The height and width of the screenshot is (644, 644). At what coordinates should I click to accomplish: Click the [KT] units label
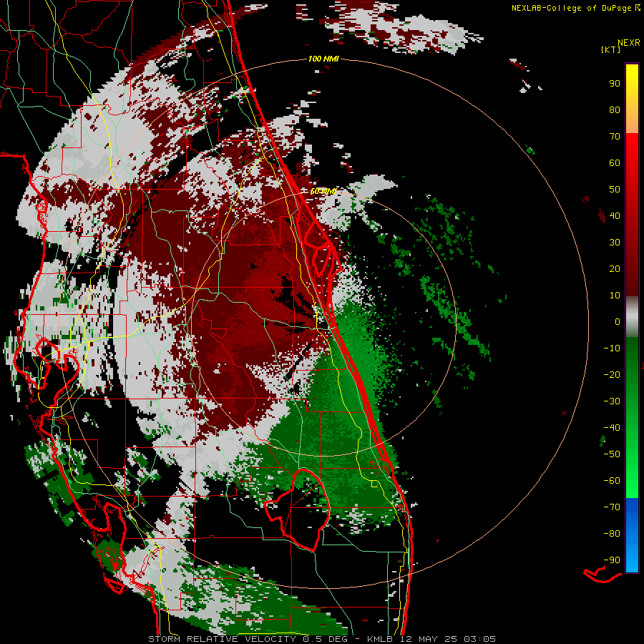611,49
